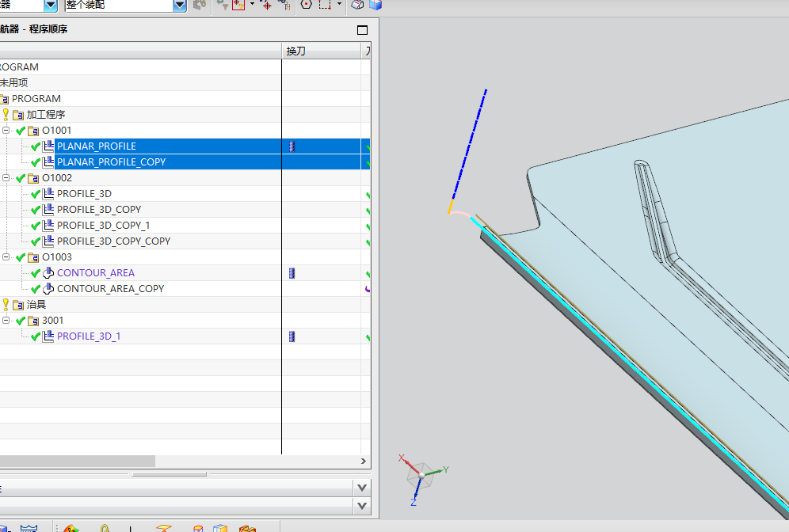Click the green checkmark beside O1002
This screenshot has height=532, width=789.
click(x=21, y=178)
